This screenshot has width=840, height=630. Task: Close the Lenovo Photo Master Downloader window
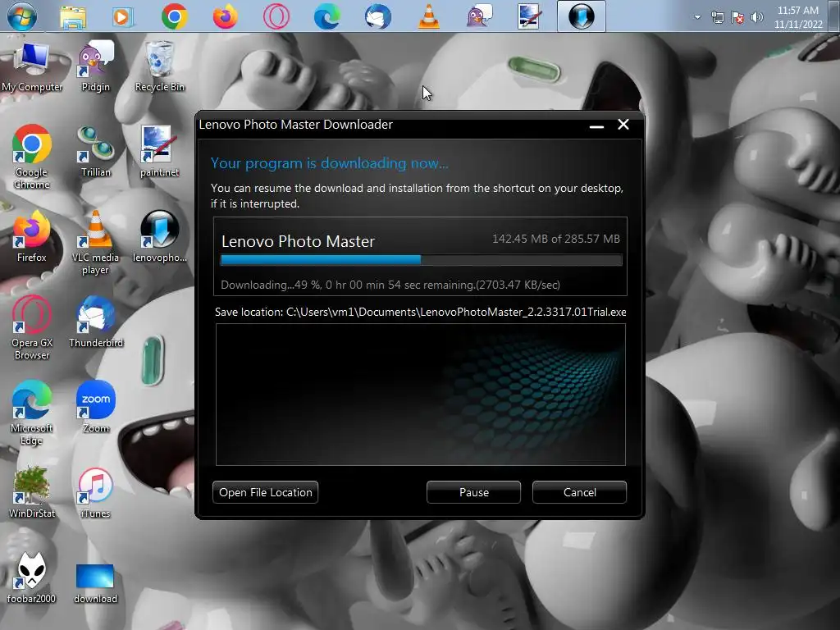pyautogui.click(x=623, y=125)
